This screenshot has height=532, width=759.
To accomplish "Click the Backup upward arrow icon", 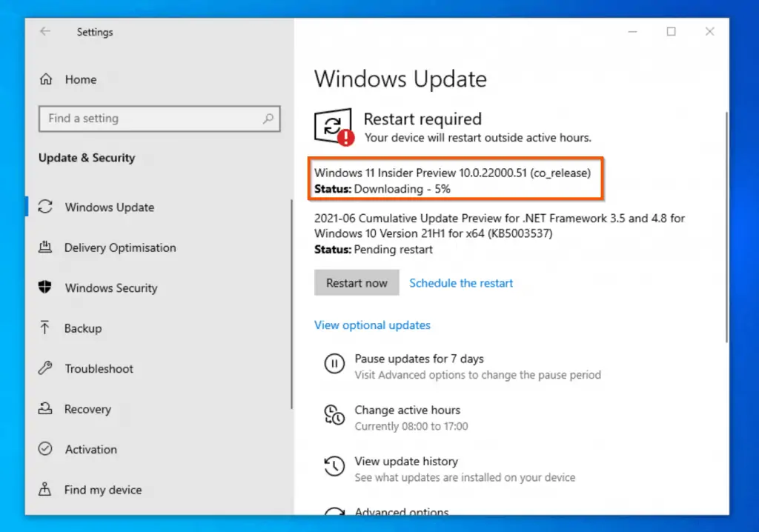I will click(44, 327).
